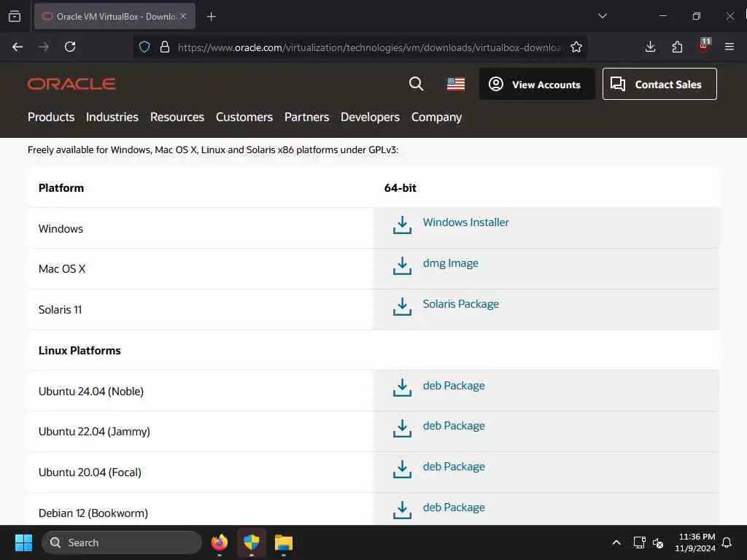747x560 pixels.
Task: Select the Windows platform cell text
Action: [61, 228]
